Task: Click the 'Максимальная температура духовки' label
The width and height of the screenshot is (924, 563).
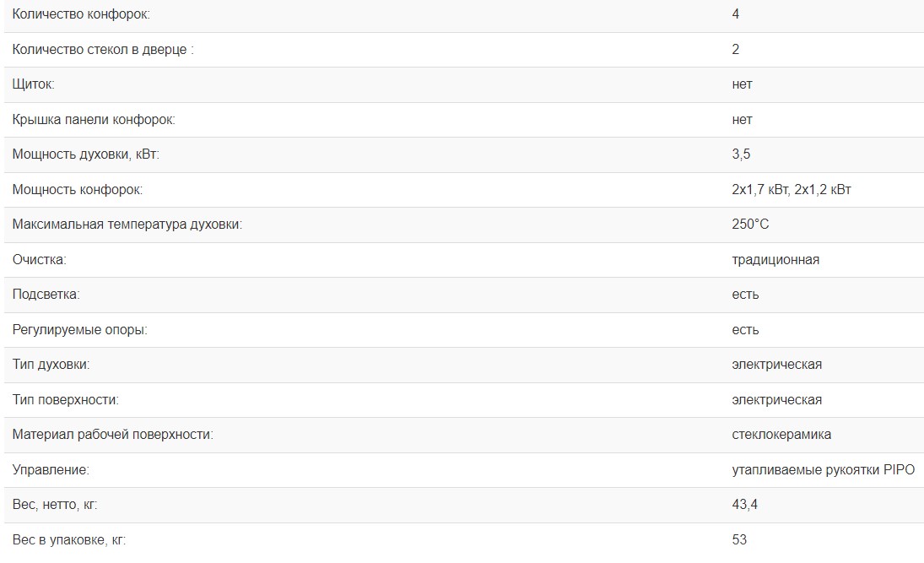Action: (x=127, y=225)
